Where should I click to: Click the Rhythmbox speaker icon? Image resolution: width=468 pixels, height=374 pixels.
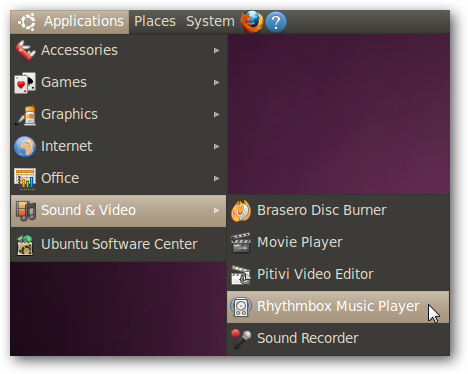[241, 307]
